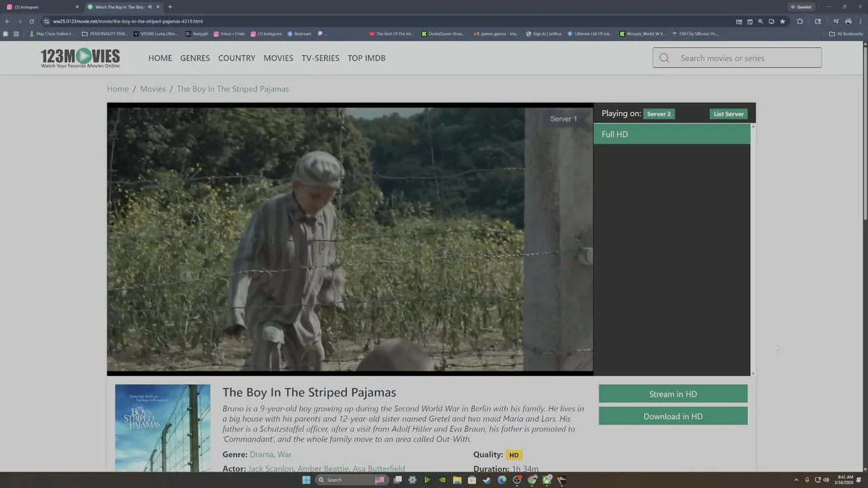Open actor Jack Scanlon link

pyautogui.click(x=271, y=468)
